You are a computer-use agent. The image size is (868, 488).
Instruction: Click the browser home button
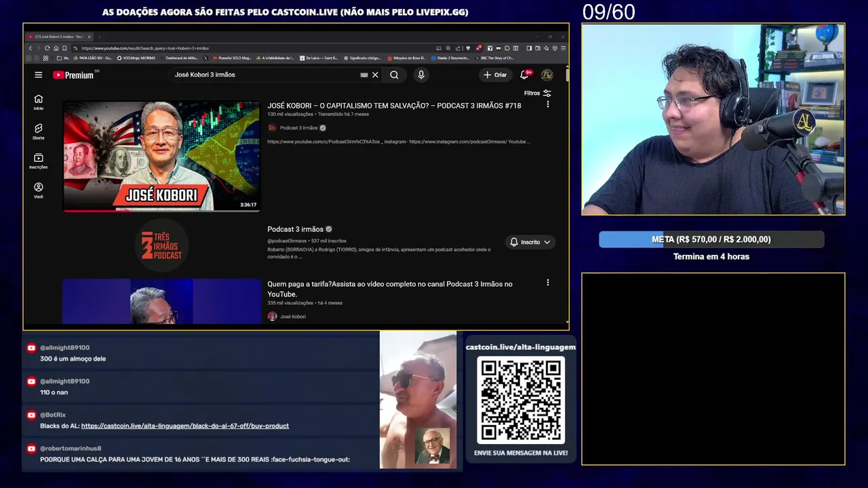point(56,48)
